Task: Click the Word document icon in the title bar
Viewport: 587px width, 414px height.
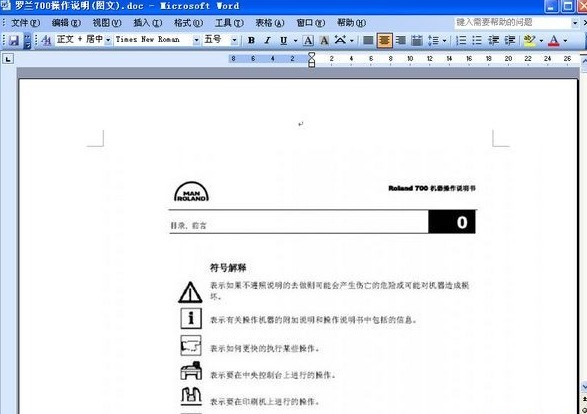Action: [x=6, y=6]
